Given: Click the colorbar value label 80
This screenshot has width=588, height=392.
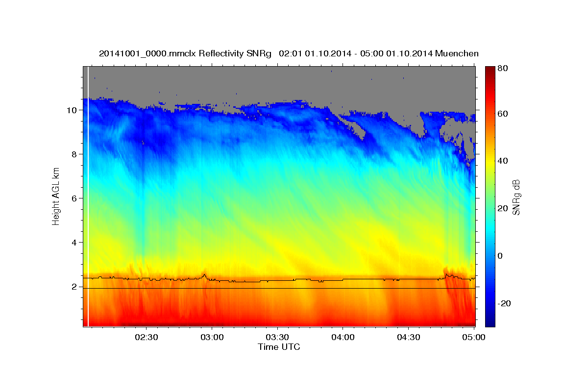Looking at the screenshot, I should coord(502,69).
